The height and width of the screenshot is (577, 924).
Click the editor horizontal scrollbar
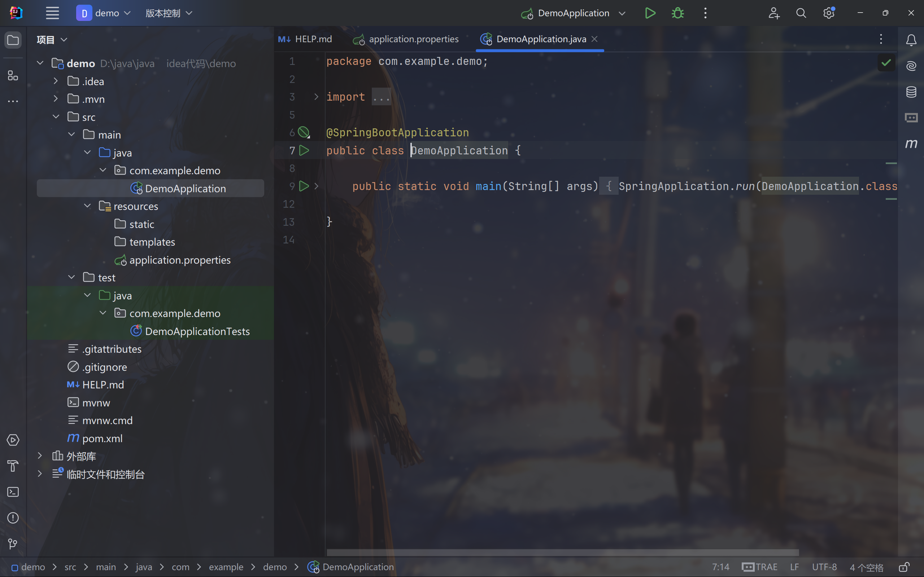coord(562,552)
